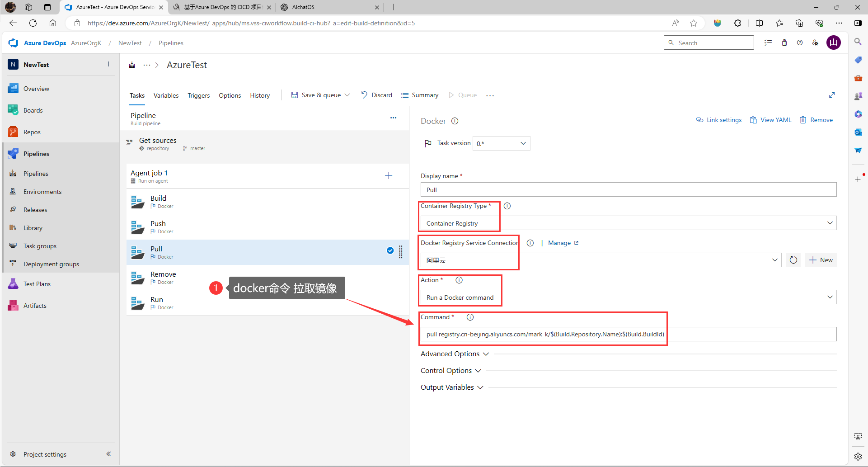The width and height of the screenshot is (868, 467).
Task: Click the Docker task info icon
Action: [455, 121]
